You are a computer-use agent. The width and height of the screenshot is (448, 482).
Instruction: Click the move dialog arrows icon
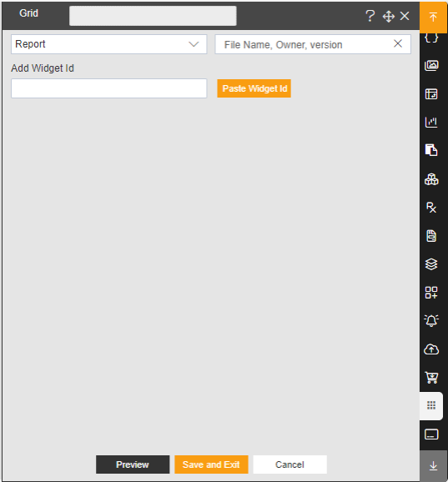388,17
